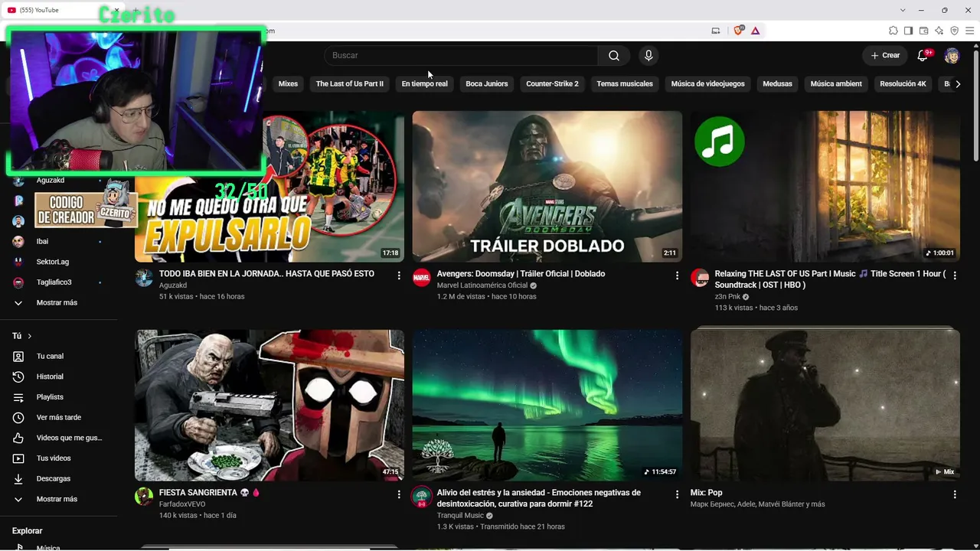Viewport: 980px width, 551px height.
Task: Open the Crear dropdown button
Action: (885, 55)
